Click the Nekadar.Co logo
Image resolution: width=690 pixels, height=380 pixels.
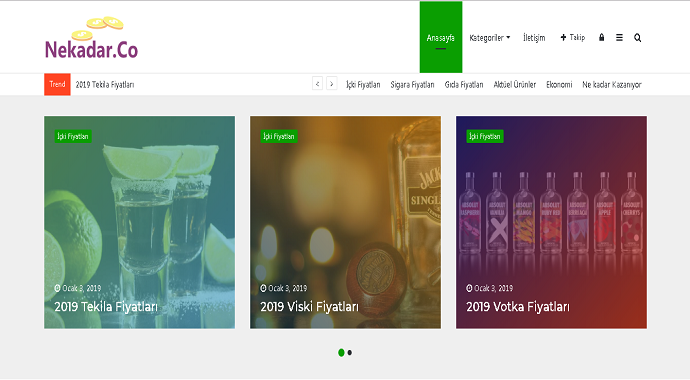[92, 38]
